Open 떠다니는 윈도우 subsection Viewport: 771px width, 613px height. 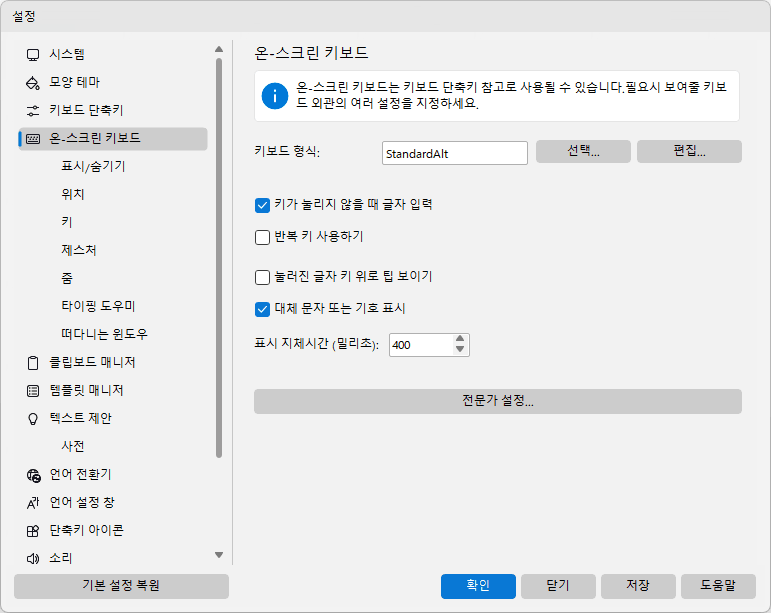click(104, 334)
